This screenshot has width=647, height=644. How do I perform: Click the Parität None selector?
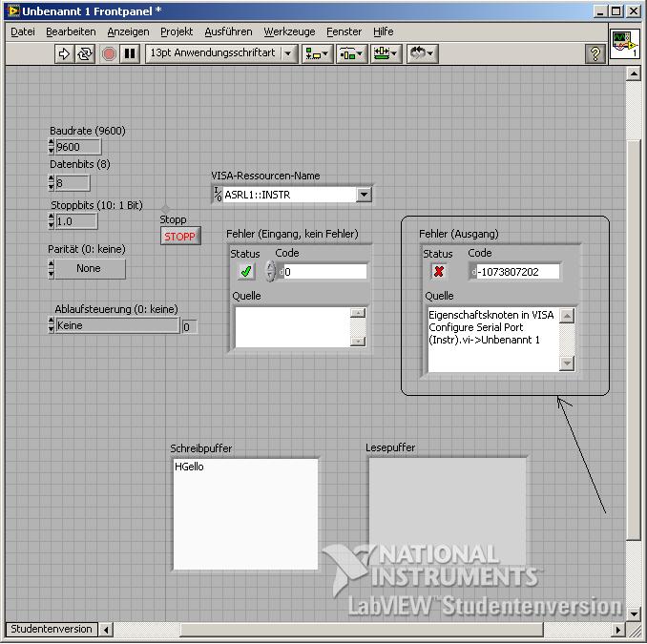90,269
